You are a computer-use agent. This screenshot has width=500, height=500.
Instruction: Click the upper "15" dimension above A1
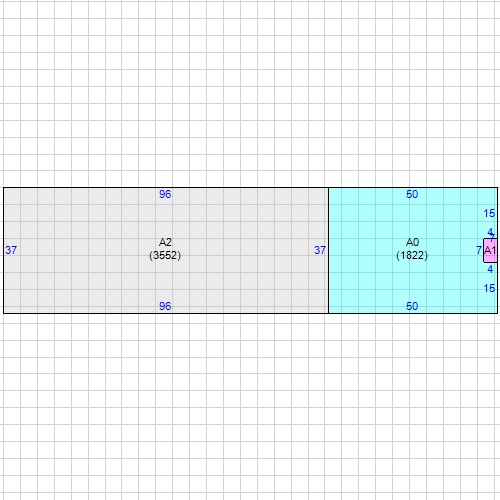489,213
